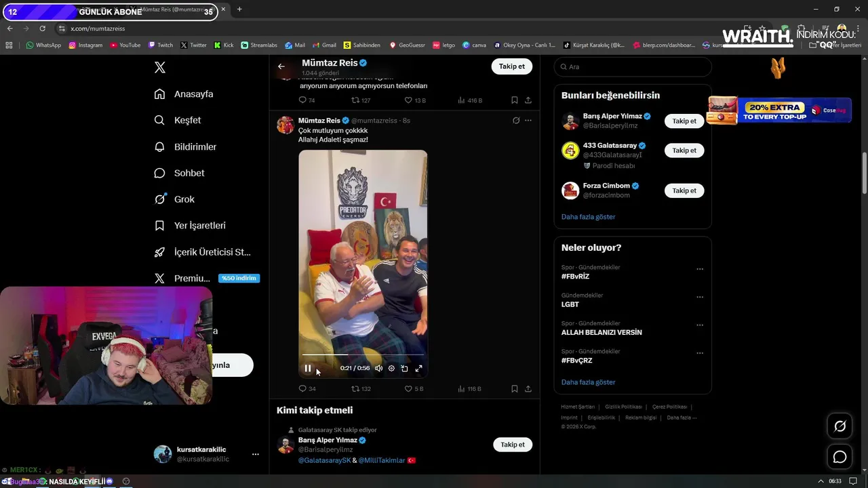Open Grok explain icon on Mümtaz post
The image size is (868, 488).
point(516,121)
